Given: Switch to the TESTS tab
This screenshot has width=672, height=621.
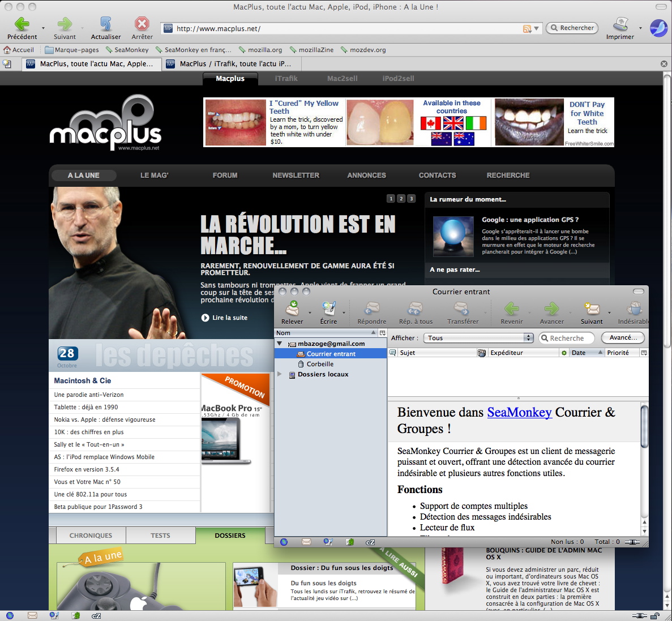Looking at the screenshot, I should (x=160, y=536).
